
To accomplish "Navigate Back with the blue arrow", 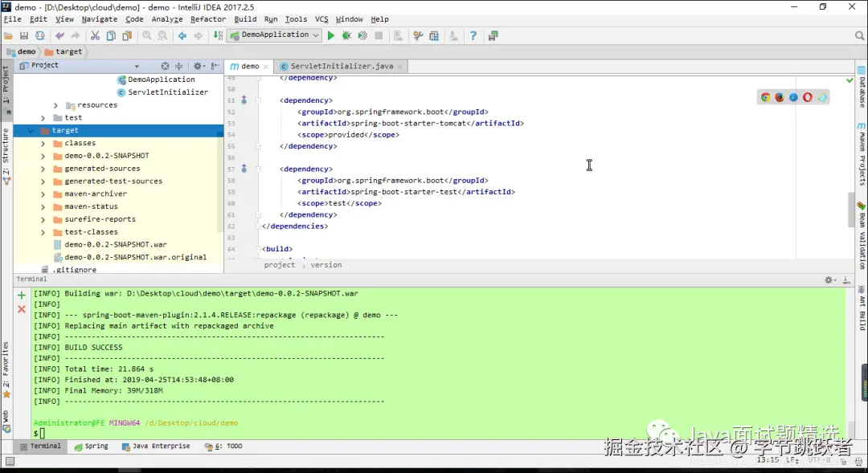I will tap(182, 35).
